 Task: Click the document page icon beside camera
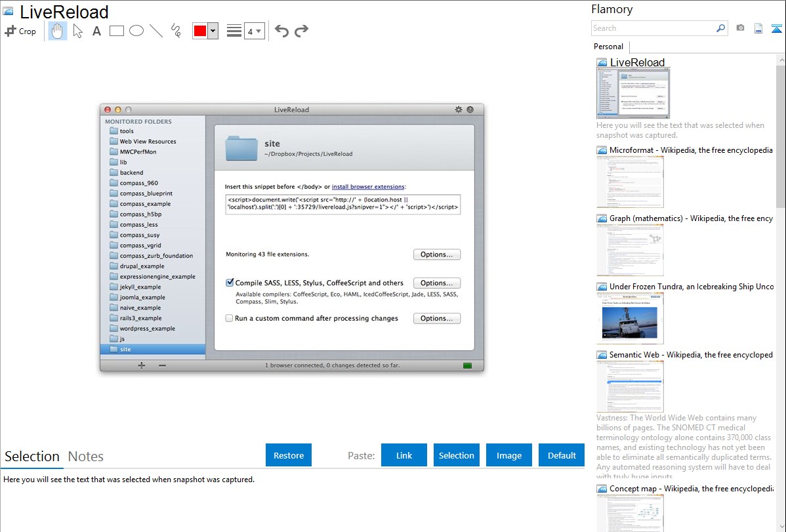tap(758, 29)
